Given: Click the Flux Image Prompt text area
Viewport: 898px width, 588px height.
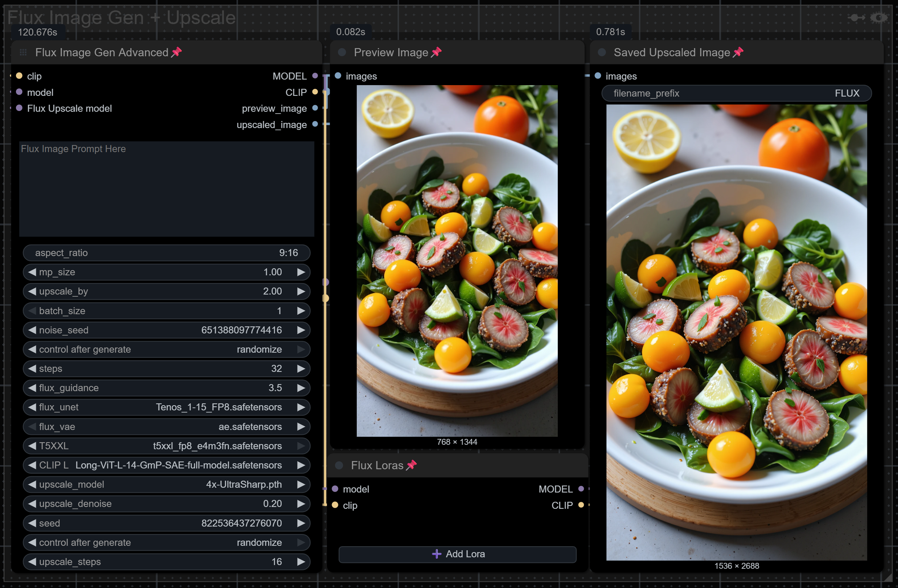Looking at the screenshot, I should pos(167,189).
